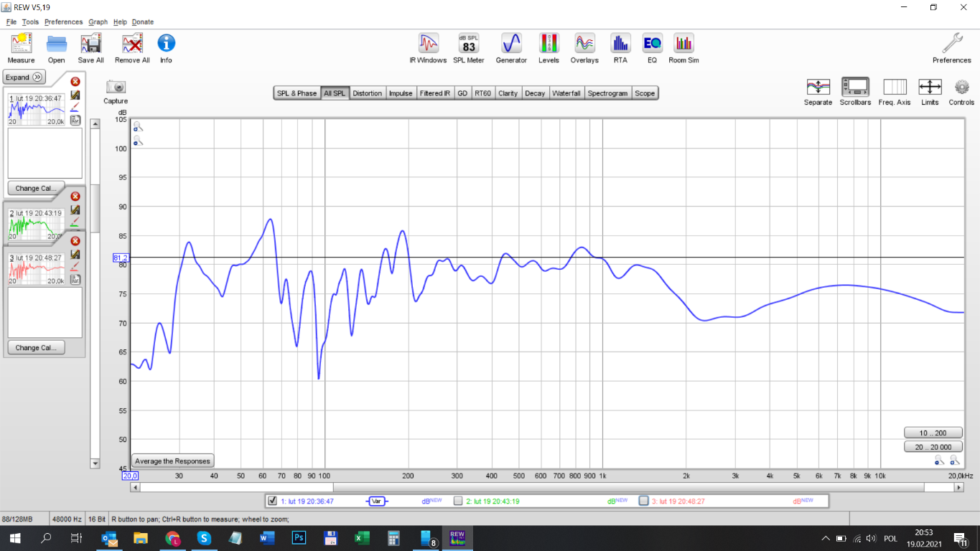Image resolution: width=980 pixels, height=551 pixels.
Task: Open Photoshop from the Windows taskbar
Action: (x=299, y=537)
